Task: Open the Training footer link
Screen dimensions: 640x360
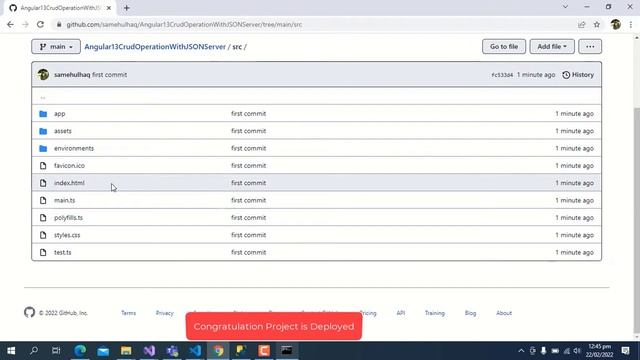Action: 435,313
